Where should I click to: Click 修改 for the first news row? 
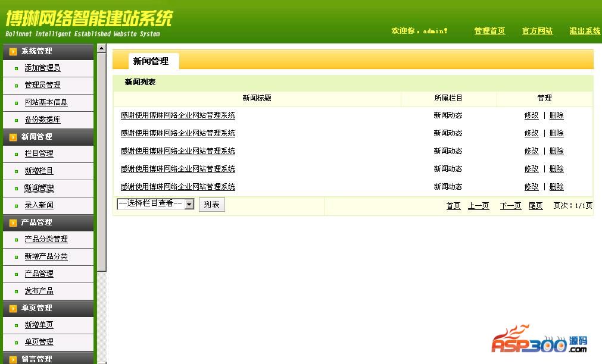click(531, 115)
